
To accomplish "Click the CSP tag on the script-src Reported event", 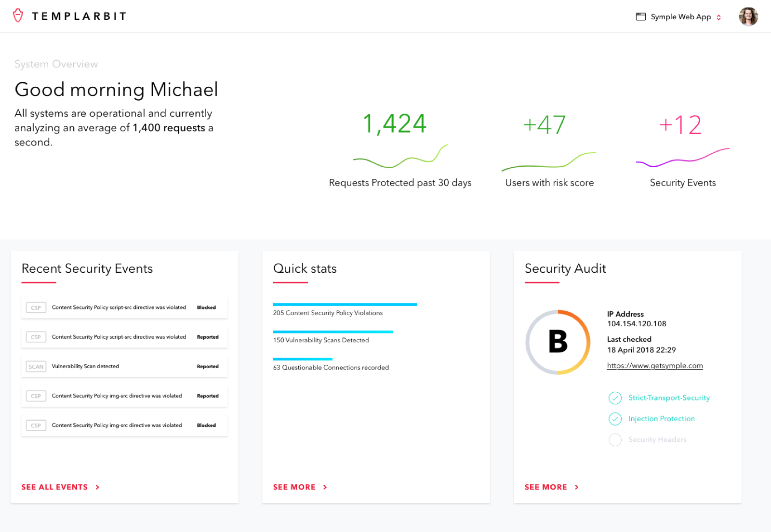I will [x=36, y=337].
